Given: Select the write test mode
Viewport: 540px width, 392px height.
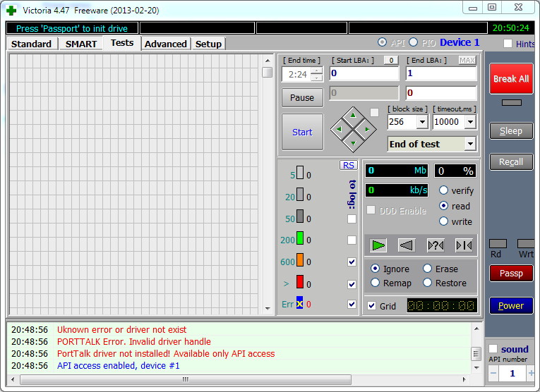Looking at the screenshot, I should pos(443,221).
